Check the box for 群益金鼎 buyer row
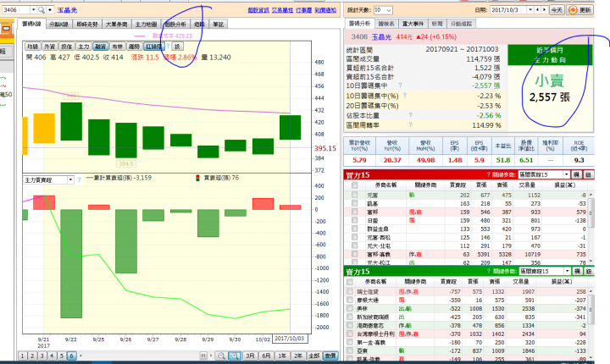 click(x=354, y=229)
